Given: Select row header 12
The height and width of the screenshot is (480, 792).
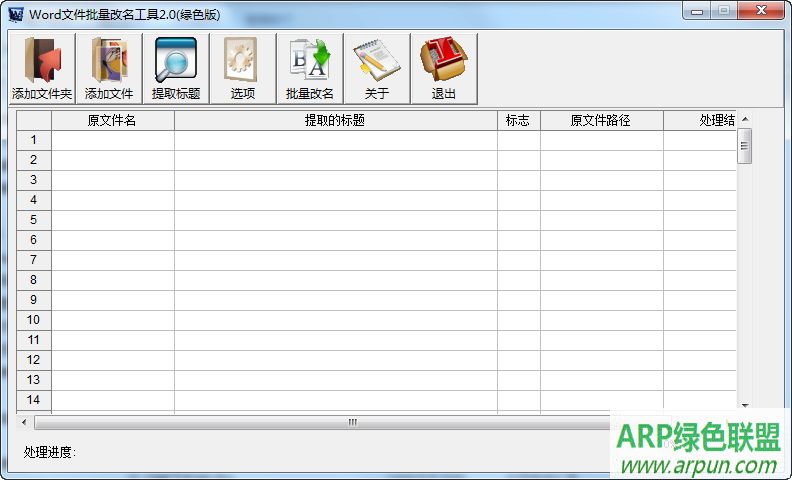Looking at the screenshot, I should tap(34, 360).
